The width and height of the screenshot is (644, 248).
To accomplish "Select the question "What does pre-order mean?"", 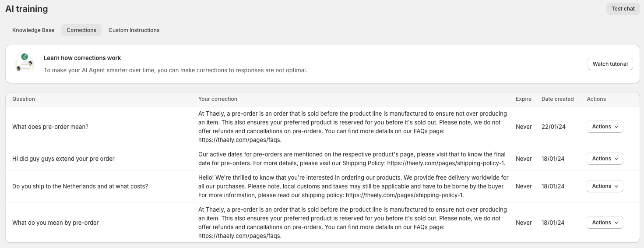I will 50,127.
